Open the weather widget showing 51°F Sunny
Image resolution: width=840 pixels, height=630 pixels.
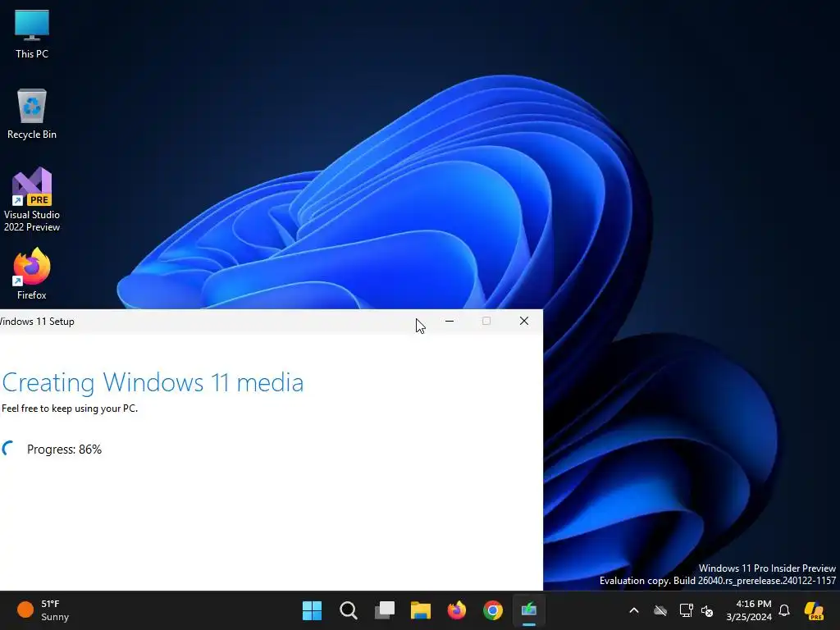coord(43,610)
